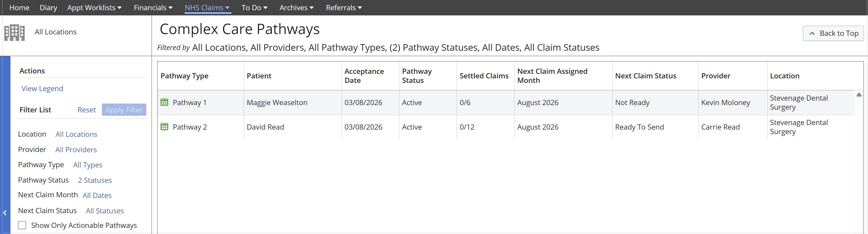This screenshot has width=868, height=234.
Task: Expand the Financials menu
Action: (x=153, y=7)
